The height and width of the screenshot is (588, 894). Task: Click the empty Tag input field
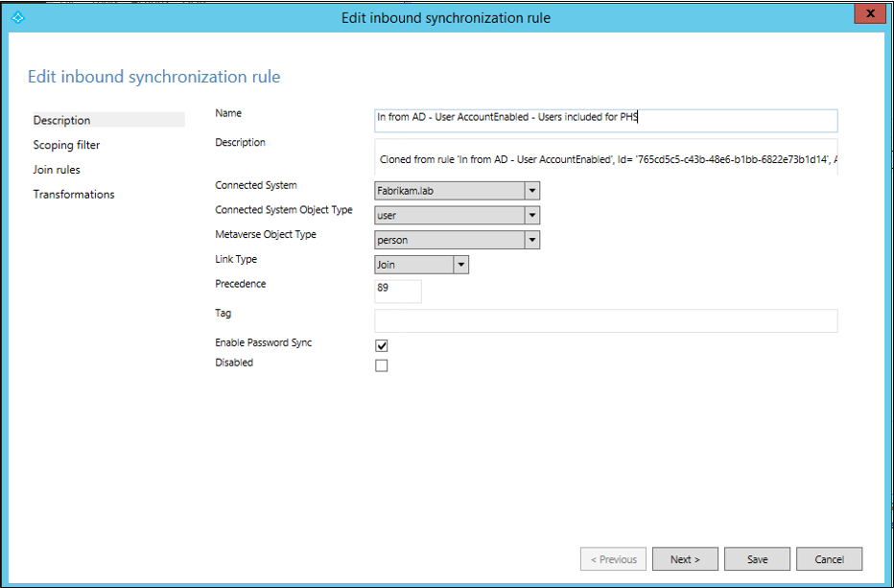click(x=605, y=320)
